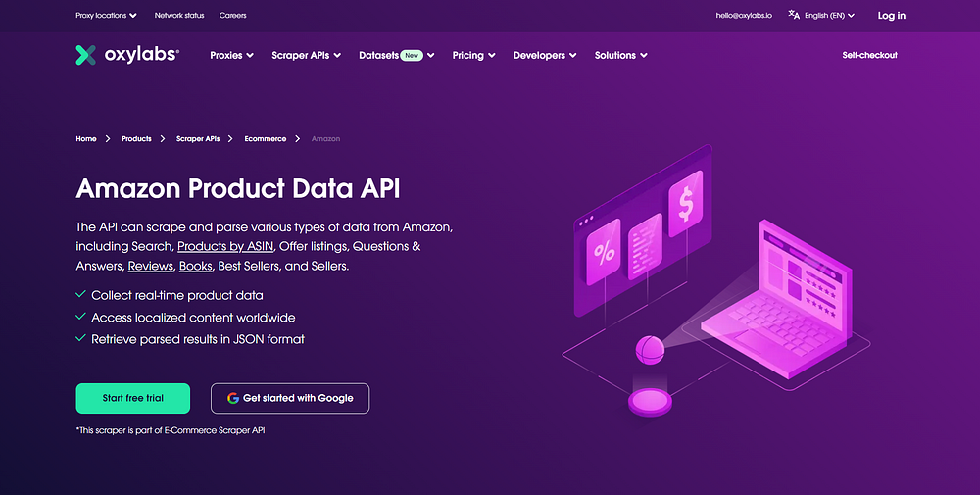Screen dimensions: 980x495
Task: Open the Books link
Action: click(196, 266)
